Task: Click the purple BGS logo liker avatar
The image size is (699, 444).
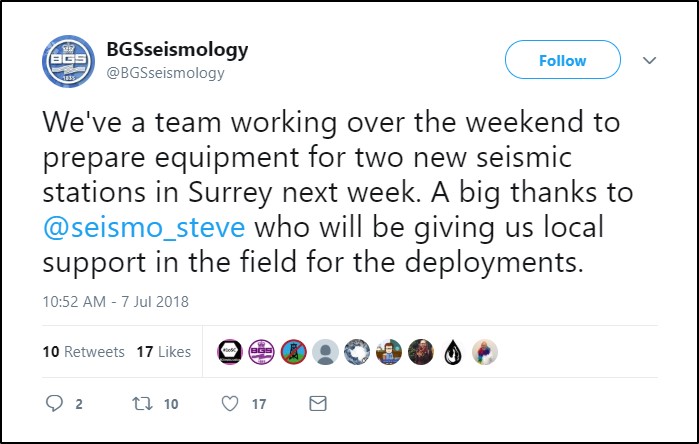Action: point(260,352)
